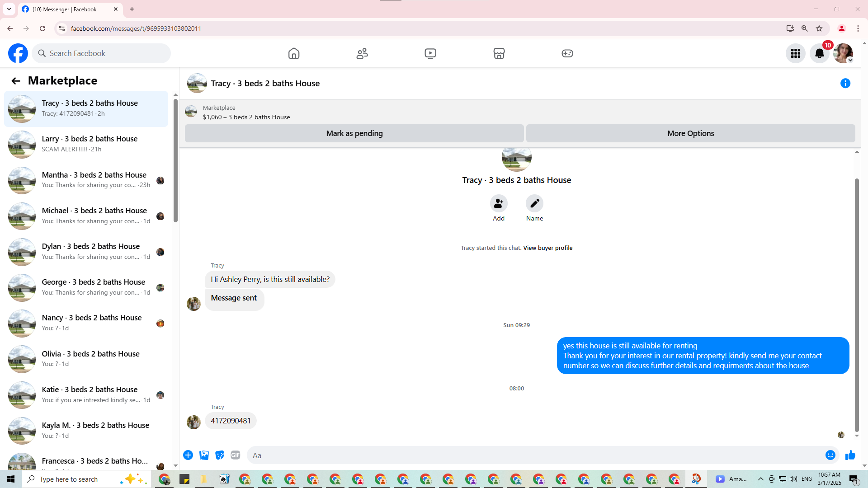Reload the page
Screen dimensions: 868x488
[42, 28]
